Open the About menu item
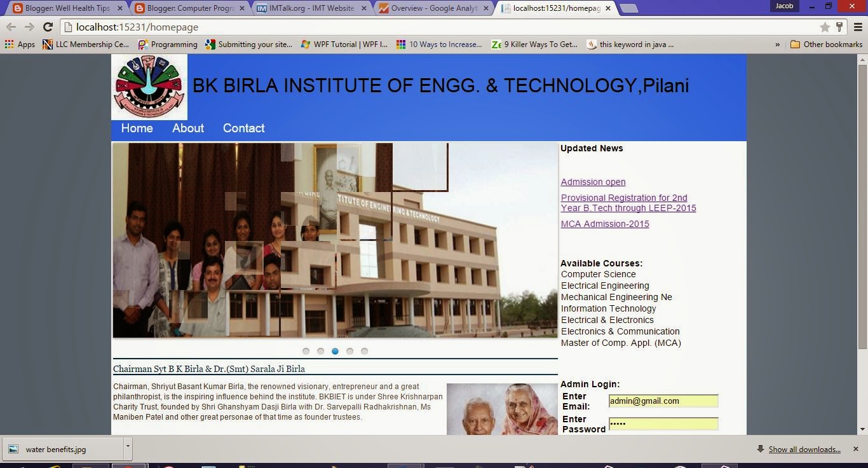 click(188, 128)
